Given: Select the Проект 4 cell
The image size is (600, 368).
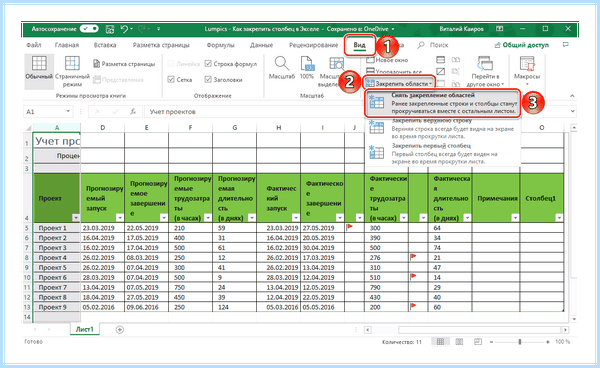Looking at the screenshot, I should point(57,257).
